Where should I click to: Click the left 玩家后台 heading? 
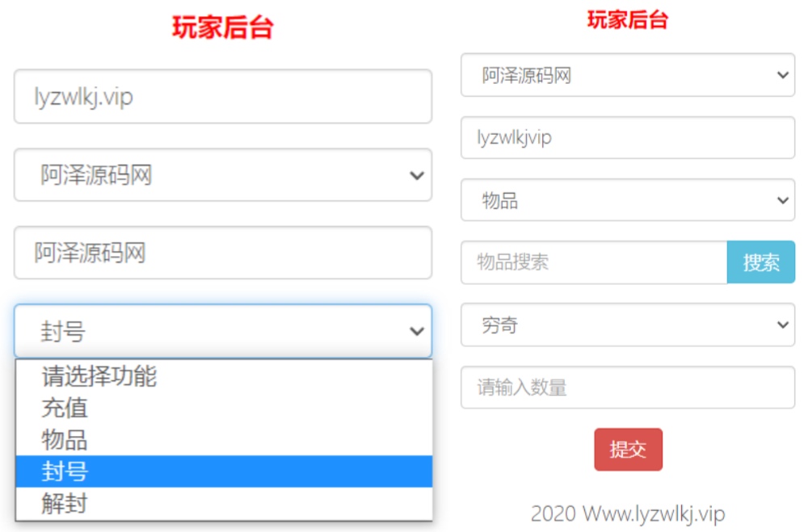click(x=222, y=27)
